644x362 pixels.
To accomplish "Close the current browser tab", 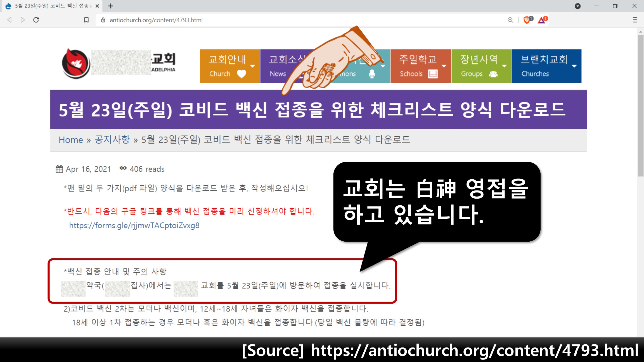I will coord(97,6).
